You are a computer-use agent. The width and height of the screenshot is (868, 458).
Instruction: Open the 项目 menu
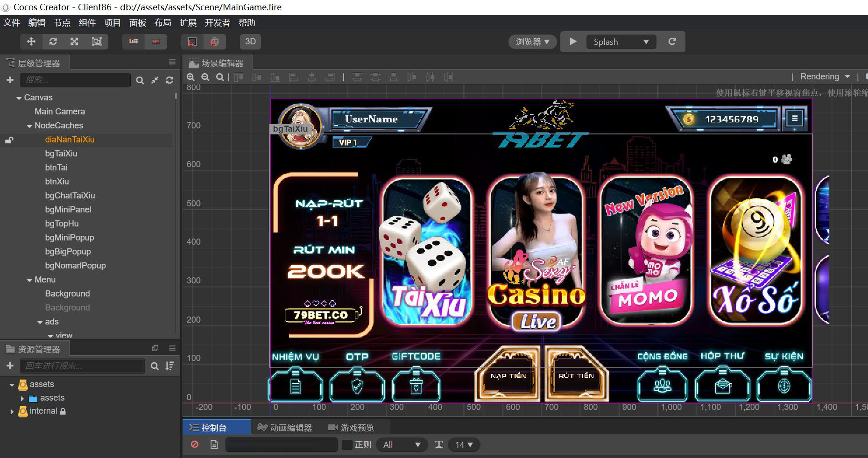(x=112, y=23)
